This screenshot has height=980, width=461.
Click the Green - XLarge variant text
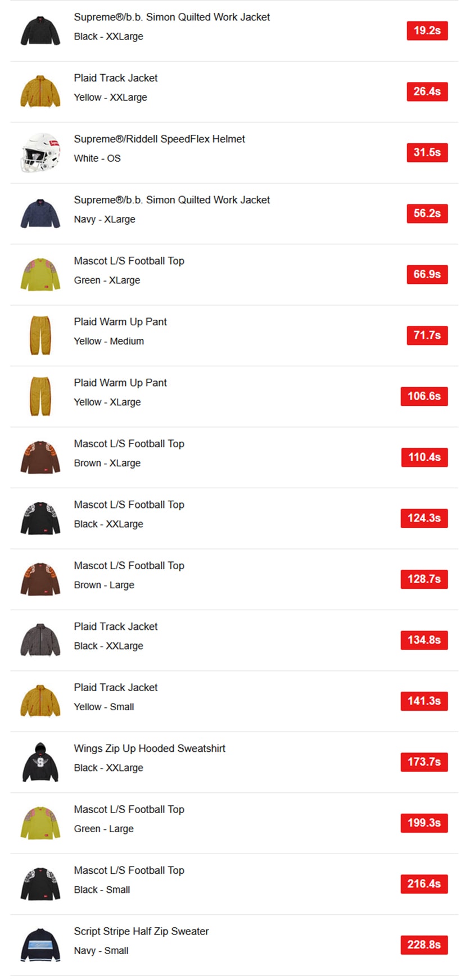(107, 280)
